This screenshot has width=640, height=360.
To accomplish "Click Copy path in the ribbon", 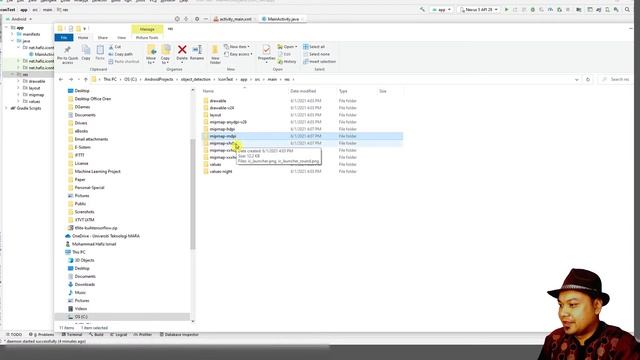I will pyautogui.click(x=120, y=54).
